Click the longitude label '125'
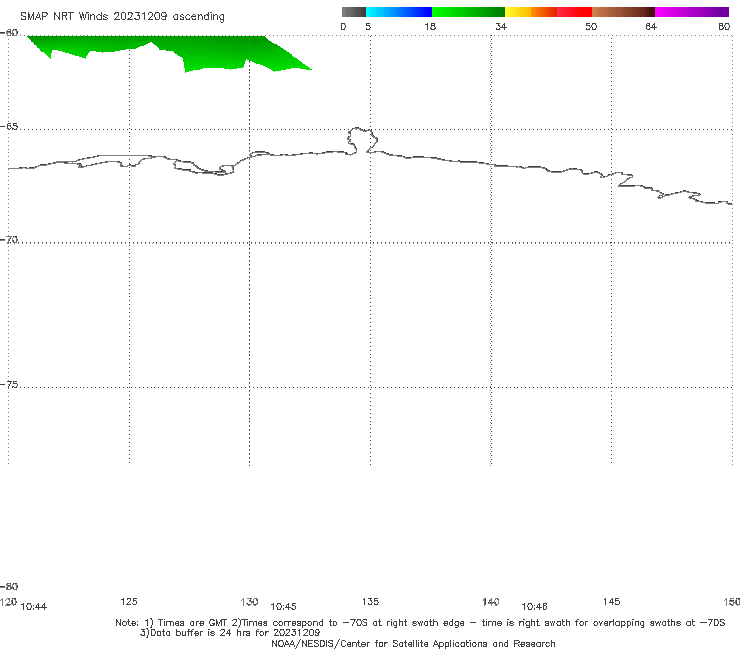The image size is (740, 650). pyautogui.click(x=129, y=601)
